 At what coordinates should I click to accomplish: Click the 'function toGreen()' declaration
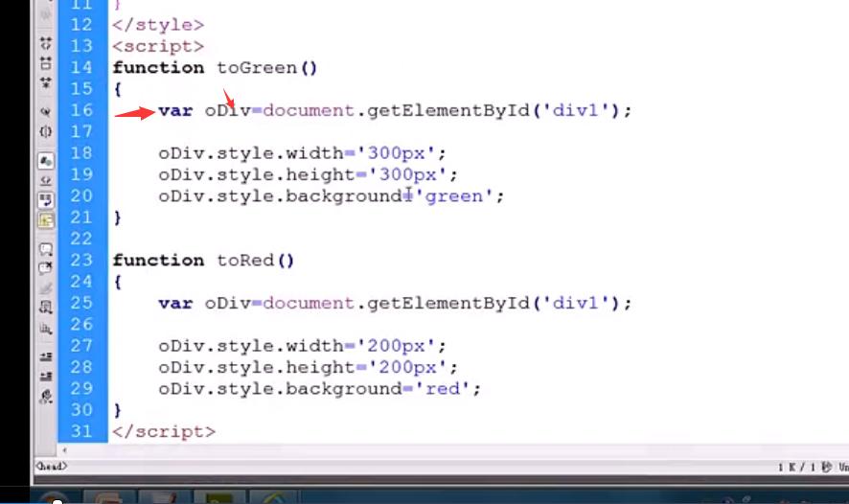click(x=215, y=68)
